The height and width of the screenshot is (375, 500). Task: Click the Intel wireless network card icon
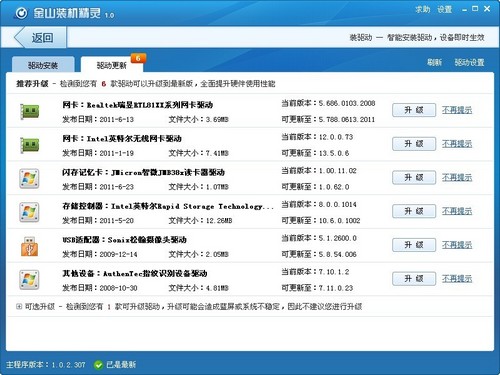30,145
